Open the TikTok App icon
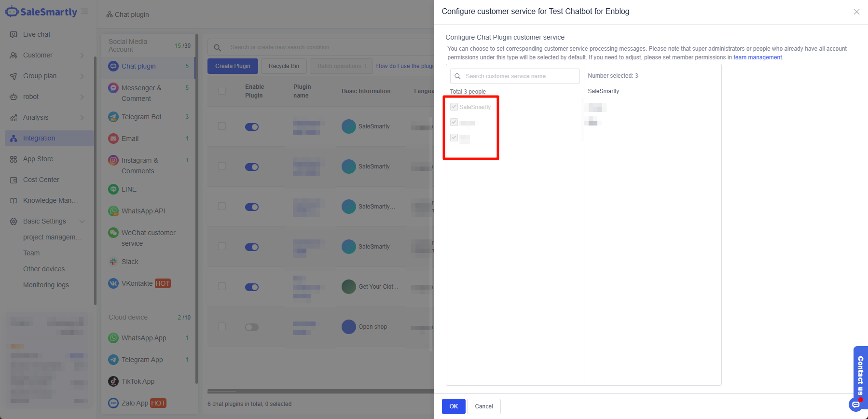 pos(113,381)
